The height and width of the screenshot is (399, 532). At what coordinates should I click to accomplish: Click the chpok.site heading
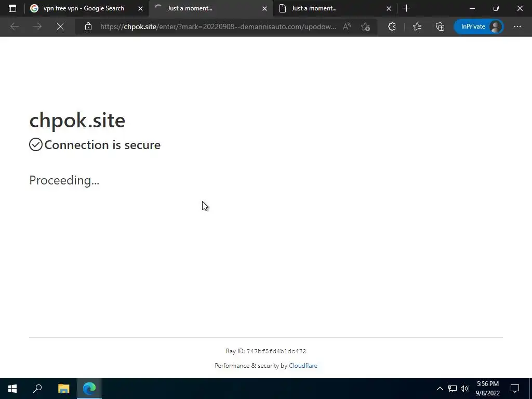(x=77, y=120)
